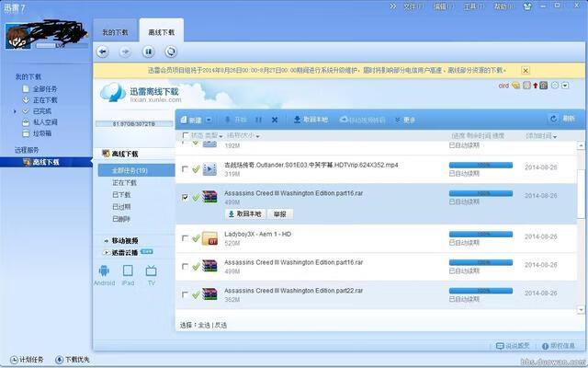Close the yellow maintenance notice banner
Screen dimensions: 588x368
tap(526, 70)
